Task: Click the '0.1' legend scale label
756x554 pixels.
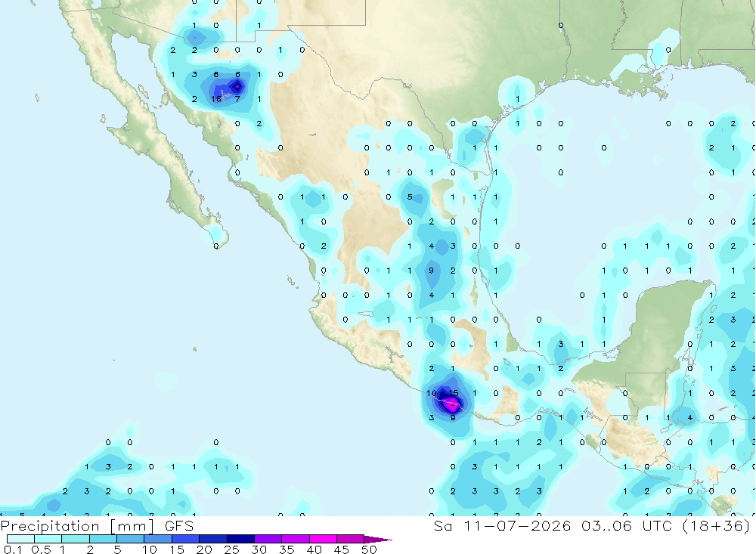Action: [13, 549]
